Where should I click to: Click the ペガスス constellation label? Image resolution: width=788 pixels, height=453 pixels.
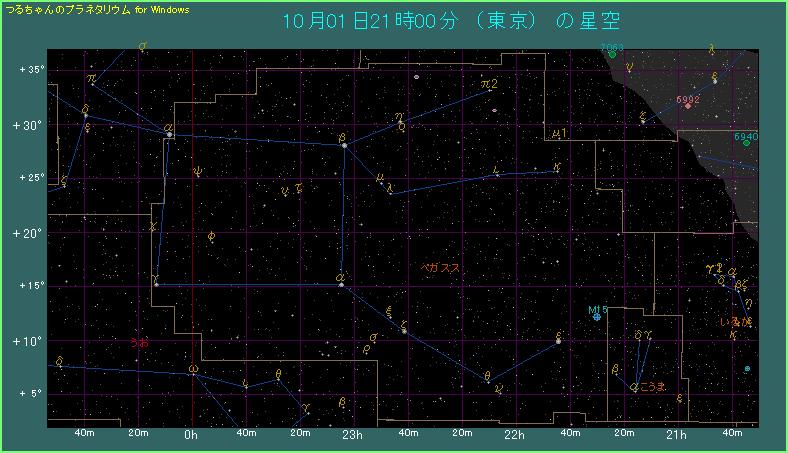pos(439,268)
